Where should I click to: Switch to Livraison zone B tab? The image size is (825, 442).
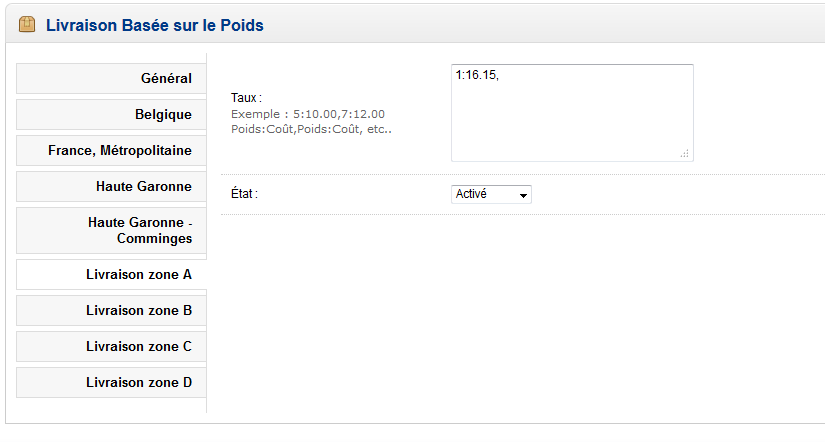(139, 310)
